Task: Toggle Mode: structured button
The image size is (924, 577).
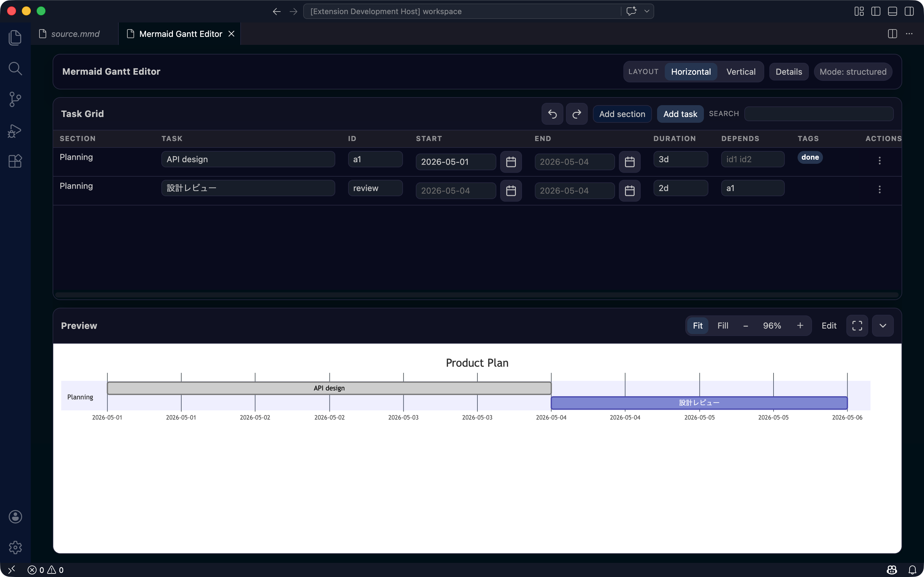Action: coord(852,71)
